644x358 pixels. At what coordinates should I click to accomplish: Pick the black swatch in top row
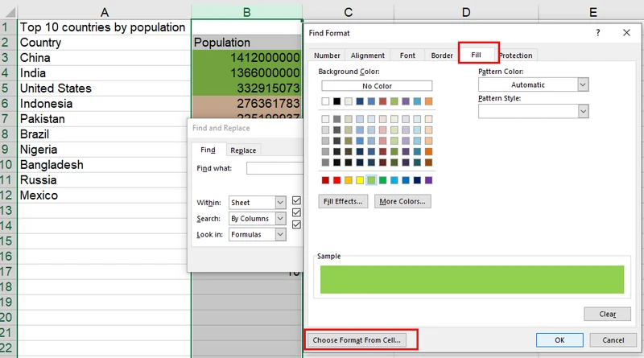pyautogui.click(x=336, y=101)
